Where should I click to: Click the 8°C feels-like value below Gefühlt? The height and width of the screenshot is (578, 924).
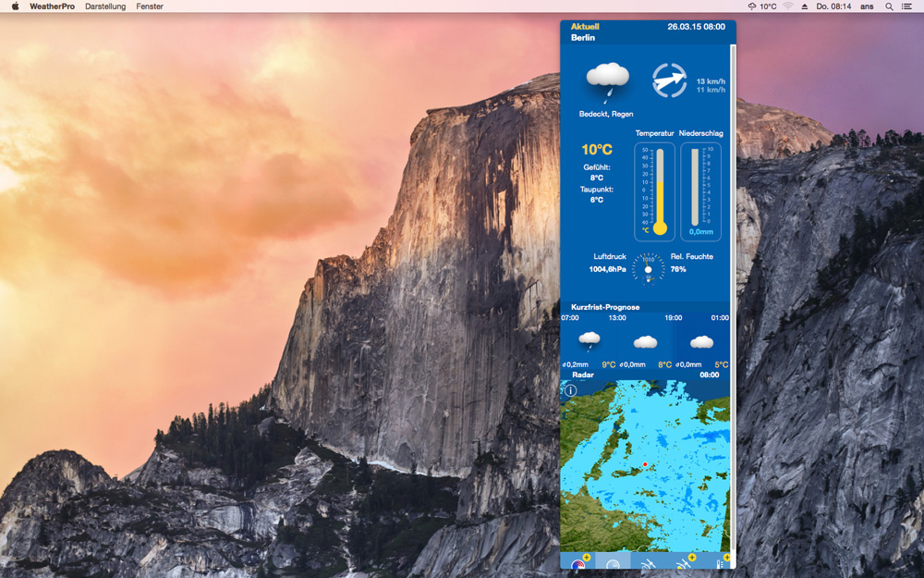pyautogui.click(x=597, y=178)
